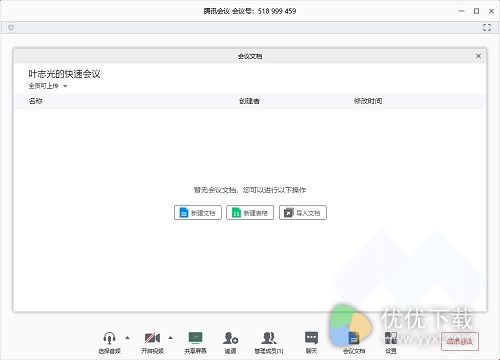Toggle fullscreen with the corner brackets icon
Image resolution: width=500 pixels, height=360 pixels.
tap(487, 28)
